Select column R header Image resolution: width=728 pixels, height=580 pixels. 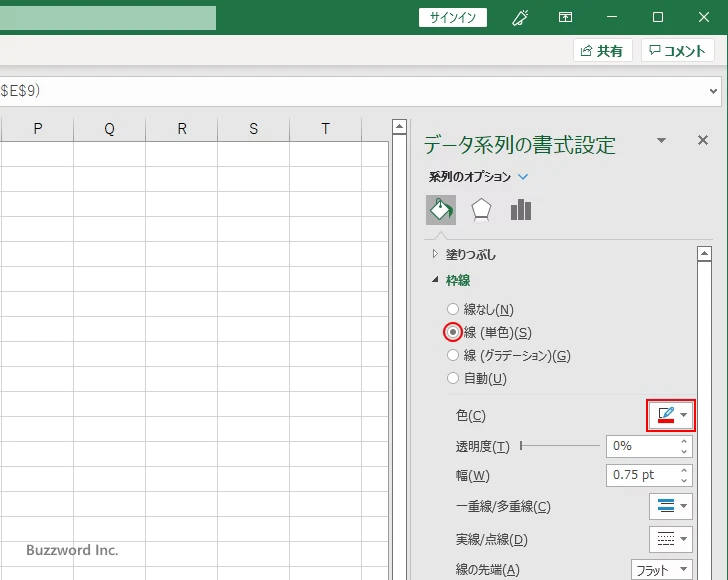coord(182,129)
